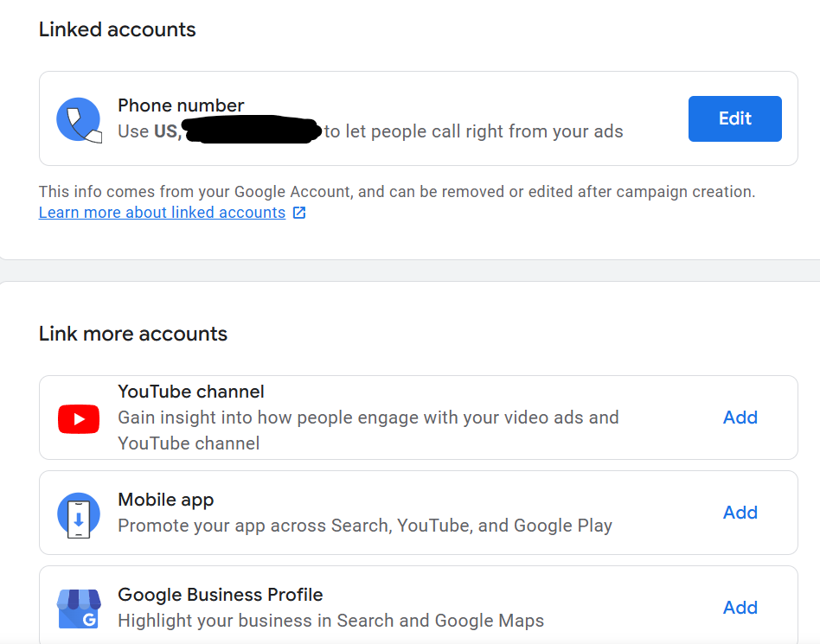820x644 pixels.
Task: Click the Mobile app download icon
Action: point(79,514)
